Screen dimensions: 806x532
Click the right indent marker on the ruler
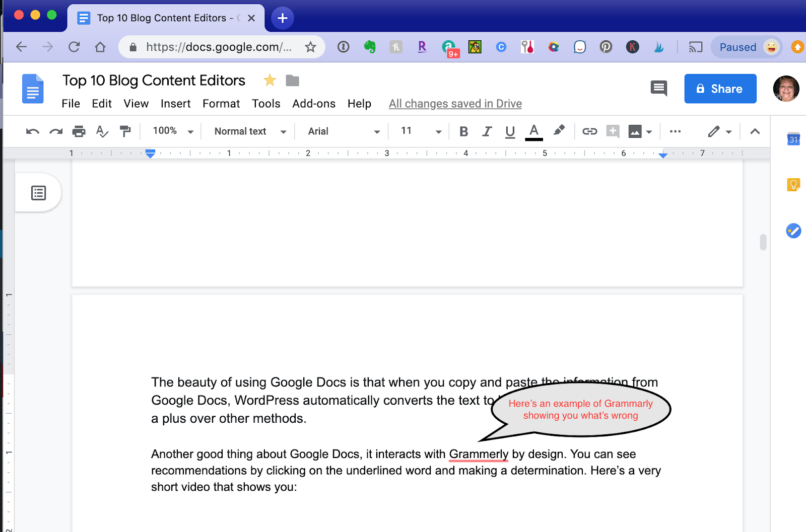(x=663, y=156)
